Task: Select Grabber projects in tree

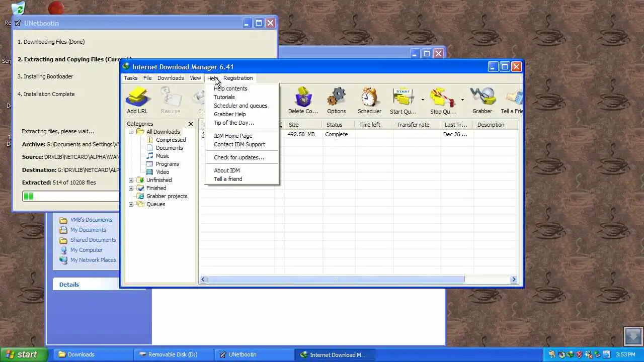Action: click(167, 196)
